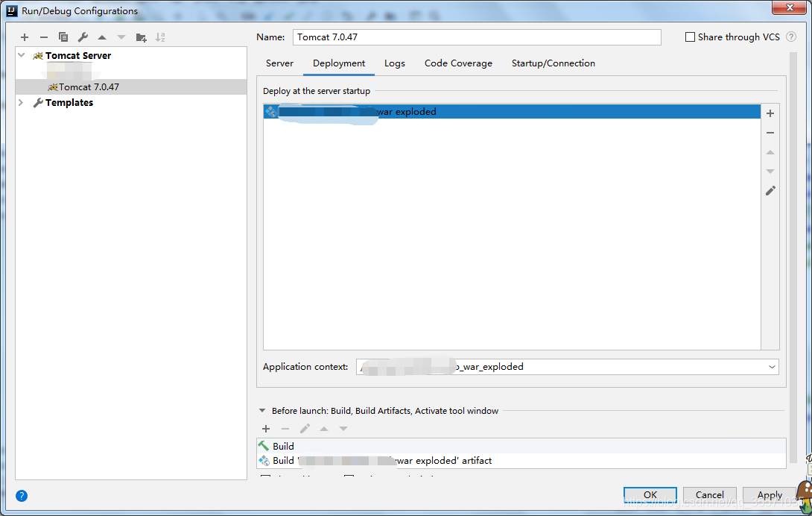
Task: Open help via blue question mark
Action: point(22,496)
